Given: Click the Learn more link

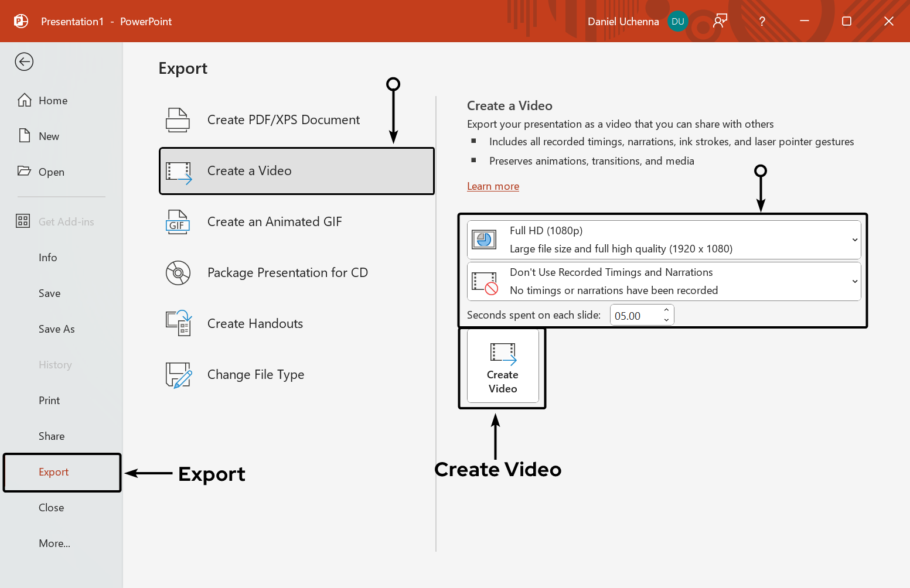Looking at the screenshot, I should [493, 186].
